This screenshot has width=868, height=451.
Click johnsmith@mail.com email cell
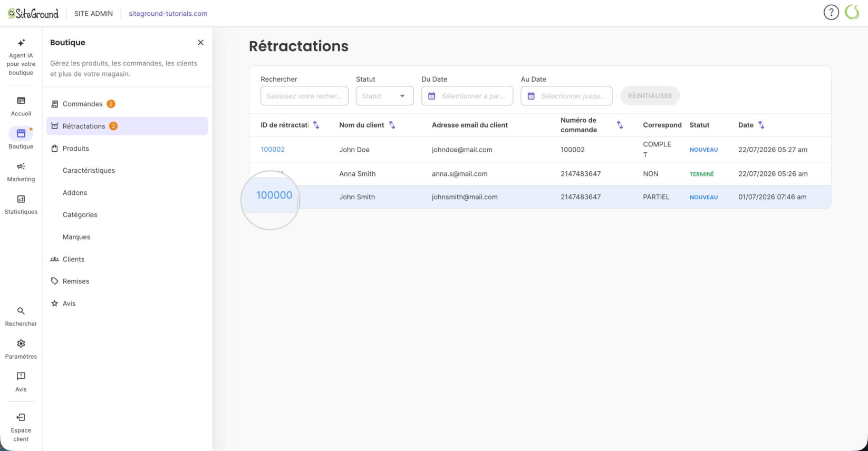pos(465,197)
